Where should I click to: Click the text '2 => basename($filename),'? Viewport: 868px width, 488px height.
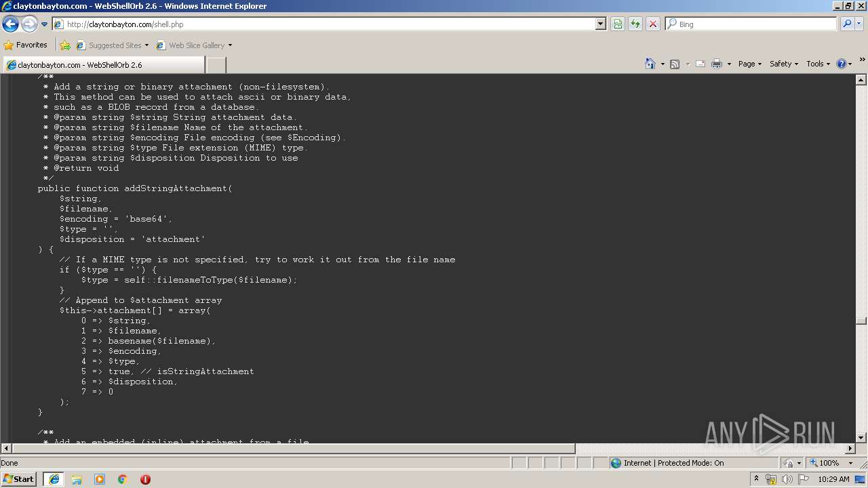149,341
